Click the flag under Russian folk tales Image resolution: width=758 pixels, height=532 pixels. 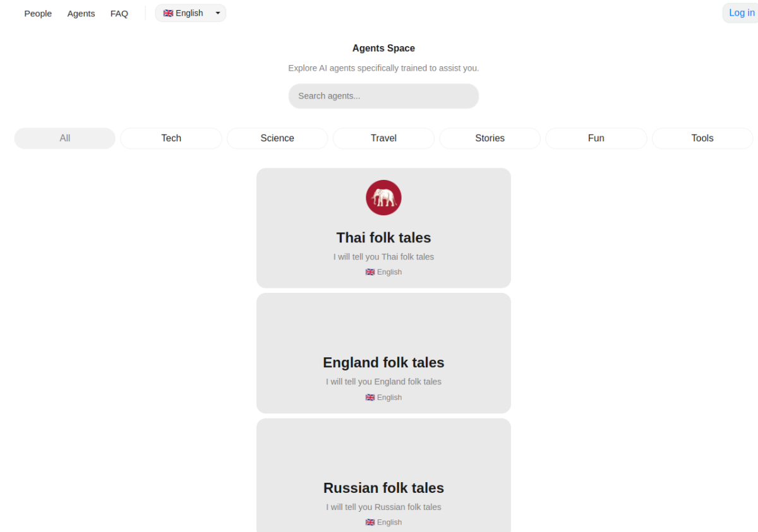pyautogui.click(x=370, y=523)
